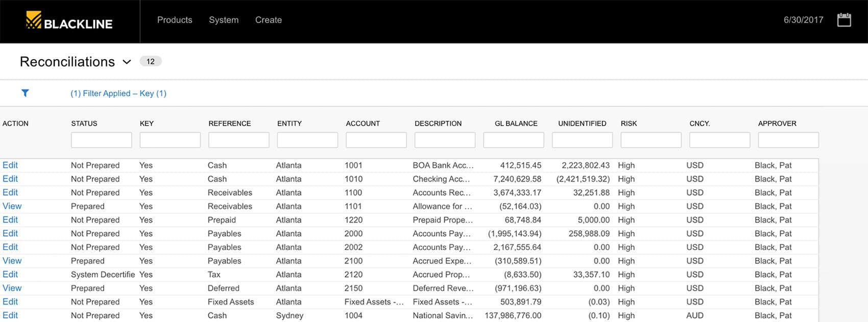
Task: Sort by the DESCRIPTION column header
Action: tap(438, 123)
